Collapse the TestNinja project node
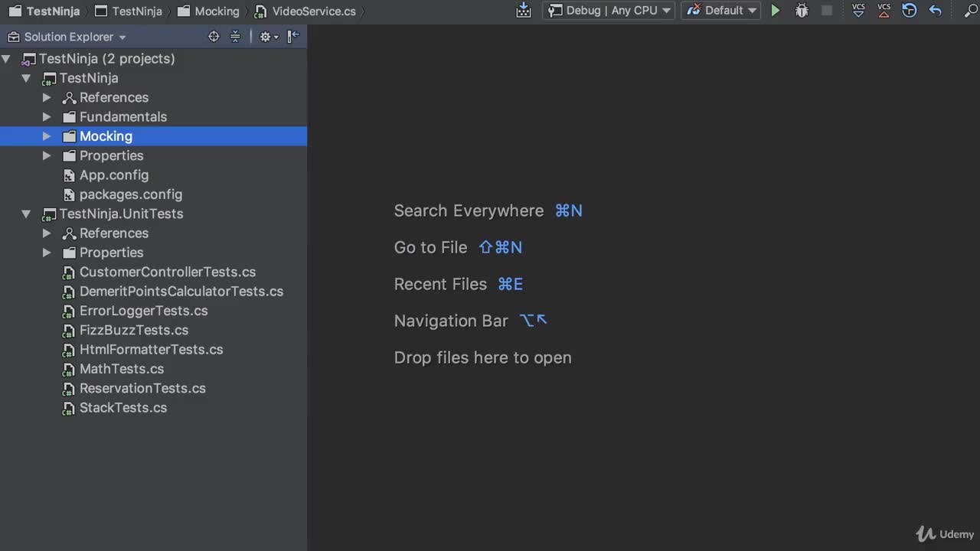Viewport: 980px width, 551px height. click(x=26, y=78)
